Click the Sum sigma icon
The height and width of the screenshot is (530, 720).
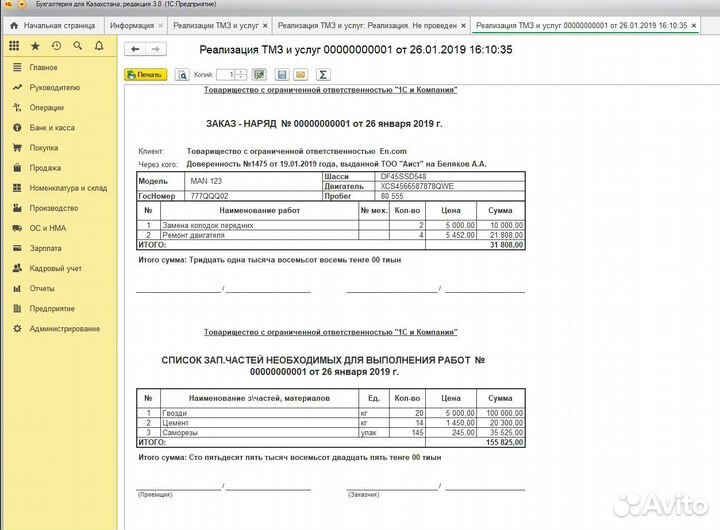click(x=323, y=74)
